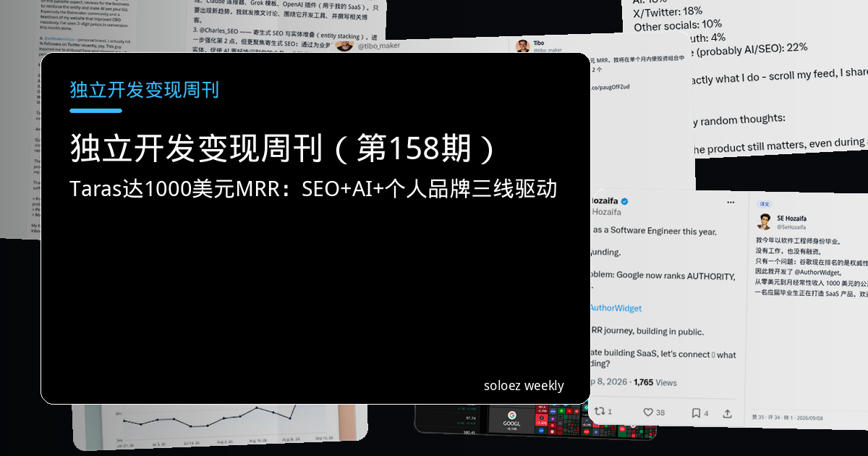Click the blue 译文 tag
The width and height of the screenshot is (868, 456).
pyautogui.click(x=765, y=205)
